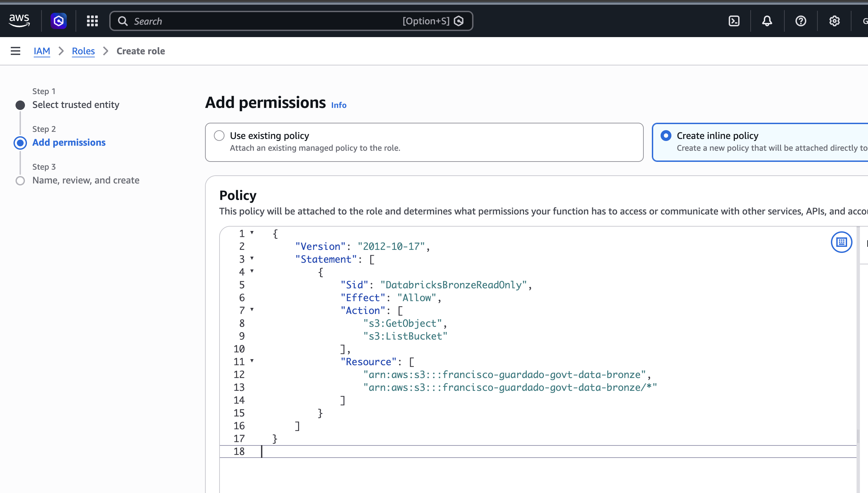Click the "DatabricksBronzeReadOnly" Sid value
The image size is (868, 493).
[x=454, y=285]
